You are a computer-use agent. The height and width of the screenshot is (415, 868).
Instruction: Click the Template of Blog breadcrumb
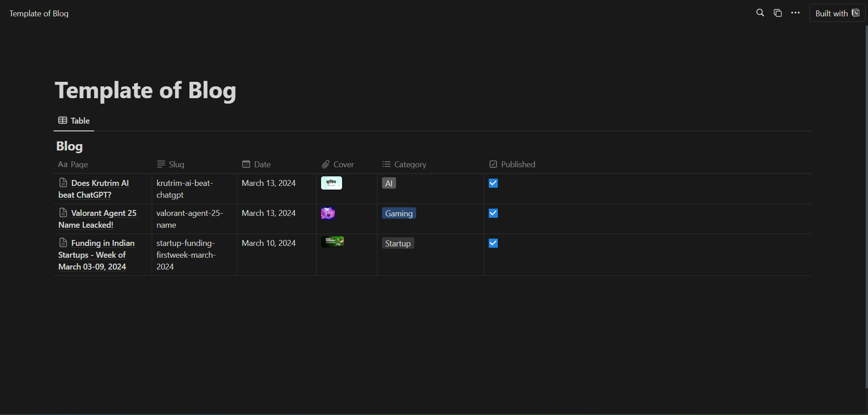pyautogui.click(x=39, y=14)
